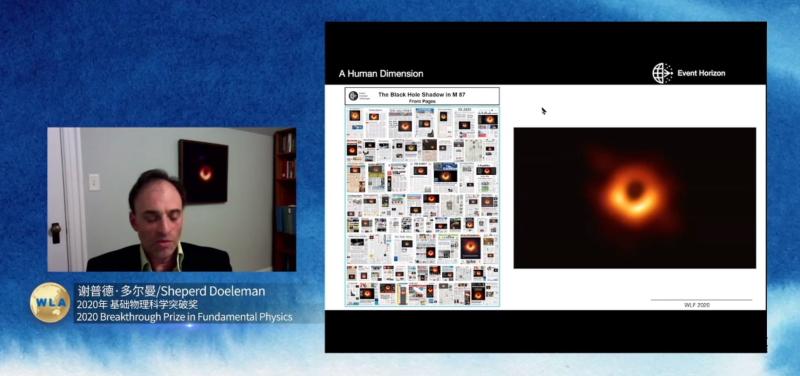Screen dimensions: 800x376
Task: Click the framed black hole picture on wall
Action: point(203,171)
